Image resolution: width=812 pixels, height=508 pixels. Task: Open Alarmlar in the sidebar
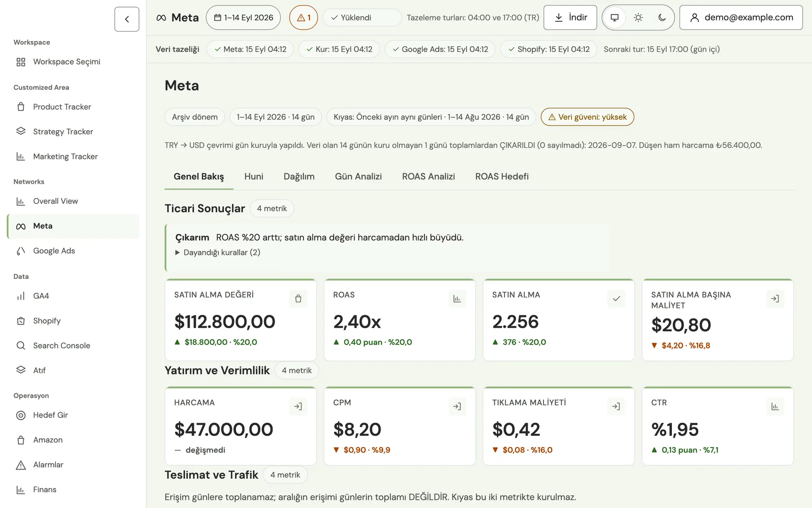click(73, 465)
